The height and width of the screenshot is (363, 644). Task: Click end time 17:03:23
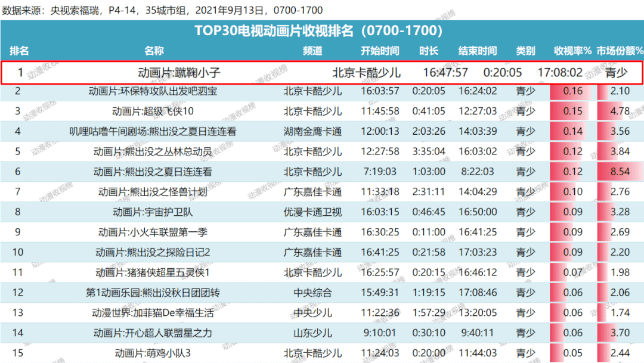pyautogui.click(x=478, y=253)
